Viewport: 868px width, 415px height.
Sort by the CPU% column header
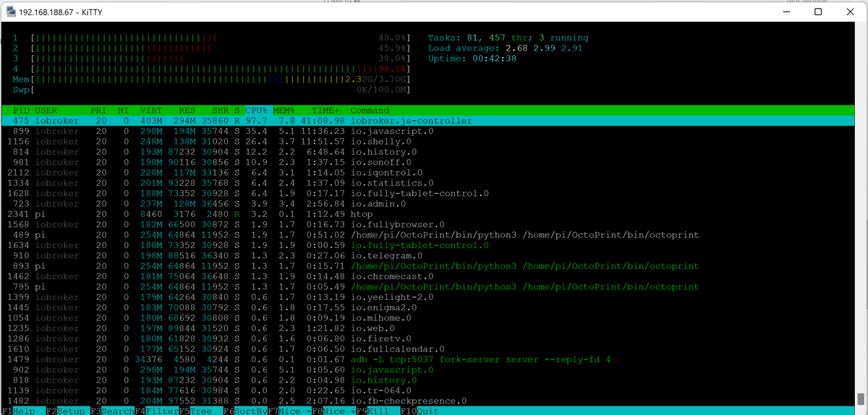click(x=256, y=111)
